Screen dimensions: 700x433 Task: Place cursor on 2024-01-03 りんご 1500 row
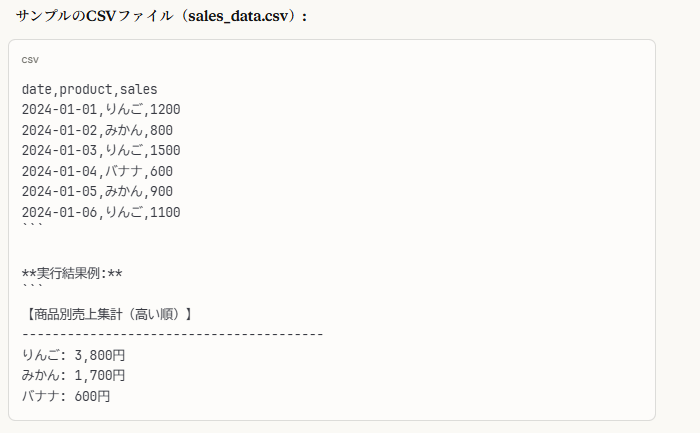(100, 150)
